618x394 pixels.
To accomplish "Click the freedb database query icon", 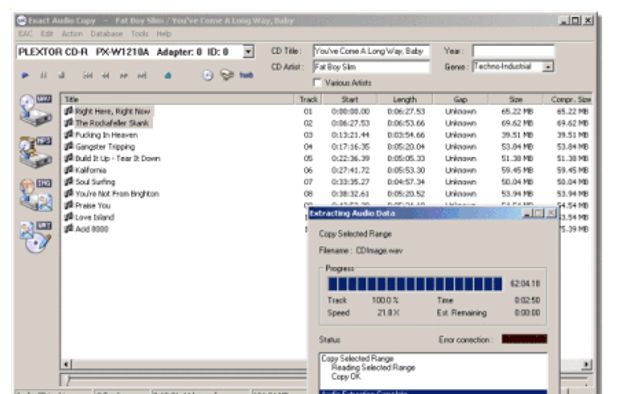I will point(227,74).
